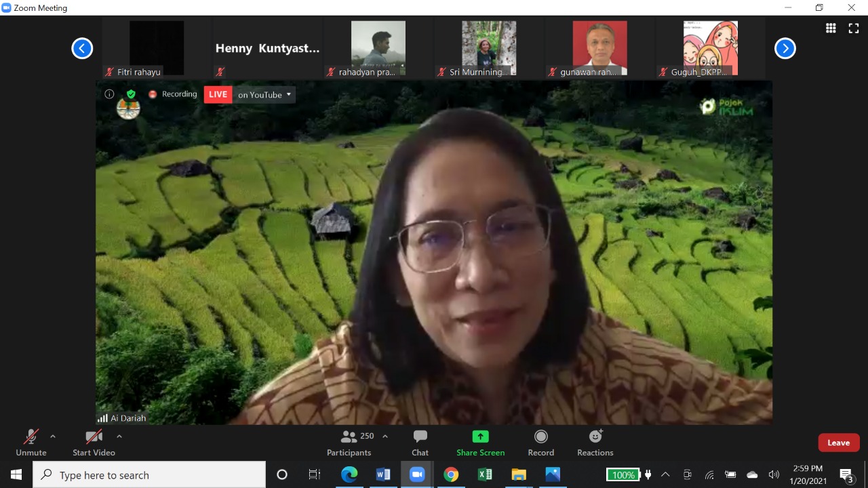Go to previous page of participant thumbnails
Image resolution: width=868 pixels, height=488 pixels.
coord(82,48)
